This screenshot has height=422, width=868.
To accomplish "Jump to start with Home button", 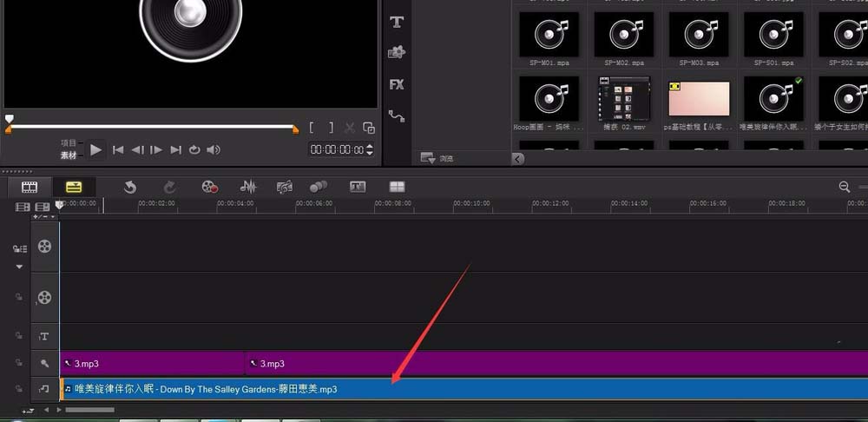I will (x=118, y=149).
